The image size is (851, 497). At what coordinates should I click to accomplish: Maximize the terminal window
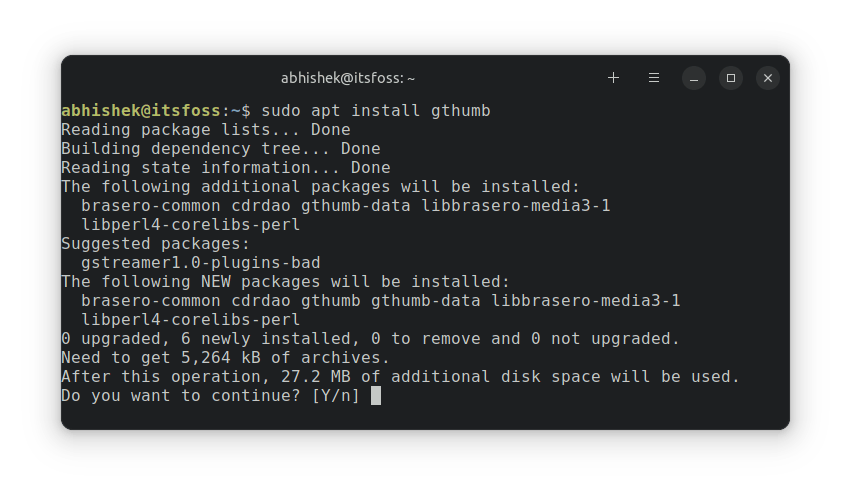tap(731, 78)
